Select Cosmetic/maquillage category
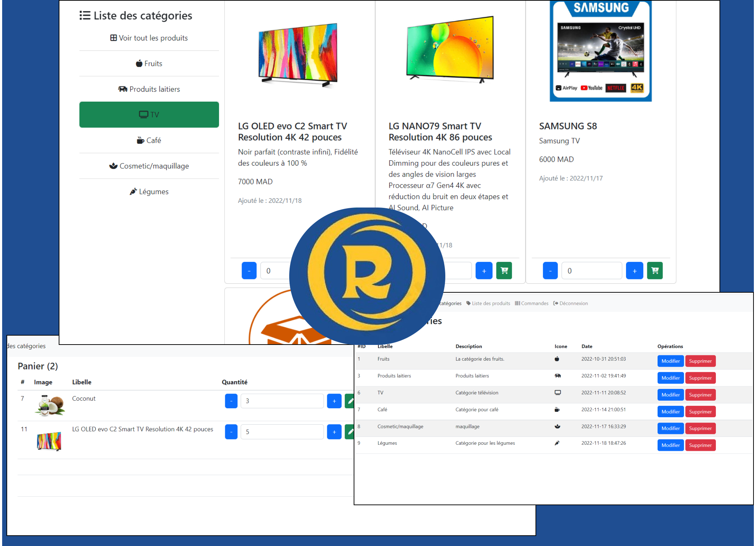 pyautogui.click(x=149, y=166)
